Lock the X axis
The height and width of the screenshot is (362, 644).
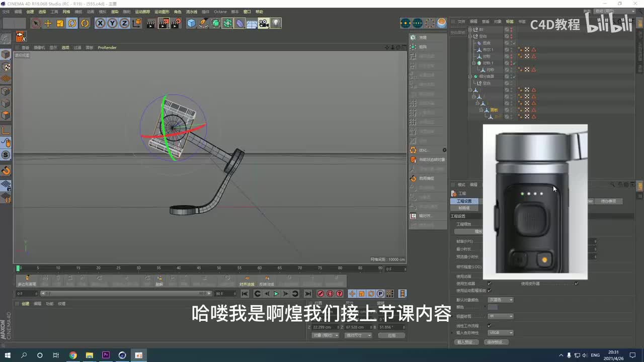pos(100,23)
